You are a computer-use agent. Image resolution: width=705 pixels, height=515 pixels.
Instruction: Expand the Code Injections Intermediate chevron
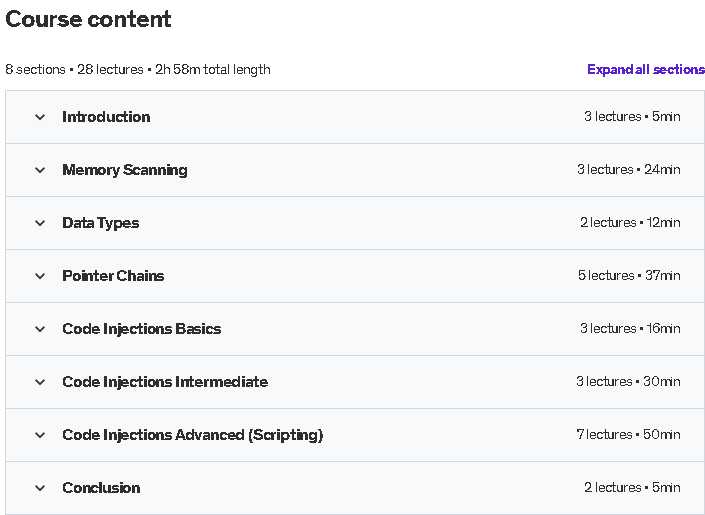coord(40,382)
